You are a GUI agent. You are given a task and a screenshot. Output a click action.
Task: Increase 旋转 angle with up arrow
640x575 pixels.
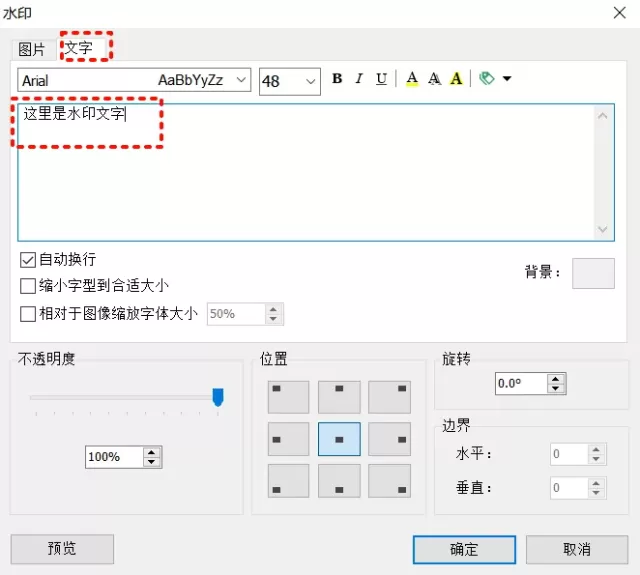[556, 379]
